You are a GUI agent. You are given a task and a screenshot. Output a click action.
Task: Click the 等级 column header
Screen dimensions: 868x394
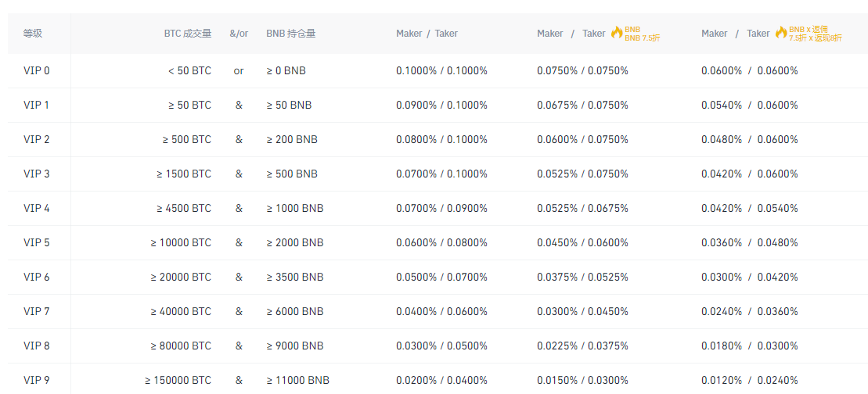[x=33, y=34]
